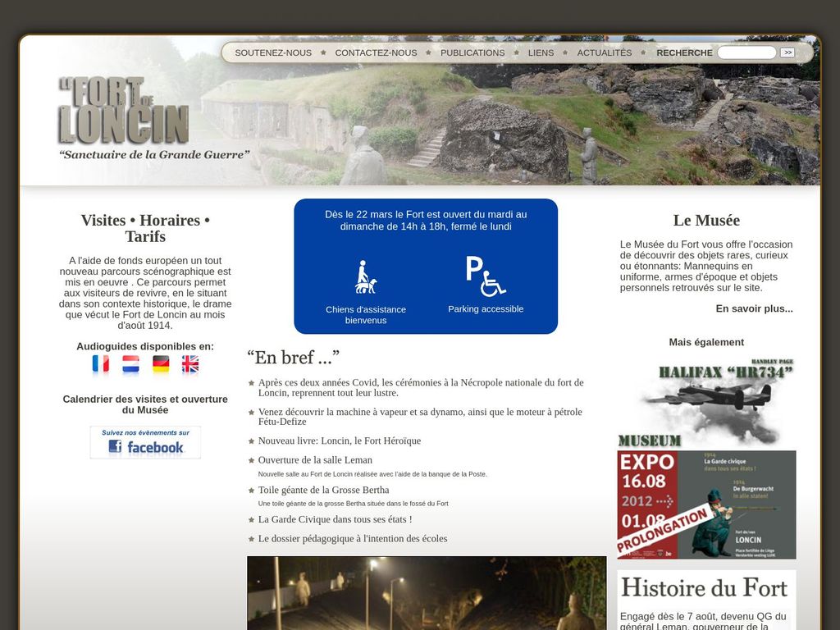Screen dimensions: 840x630
Task: Click the Sanctuaire de la Grande Guerre tagline
Action: pos(154,155)
